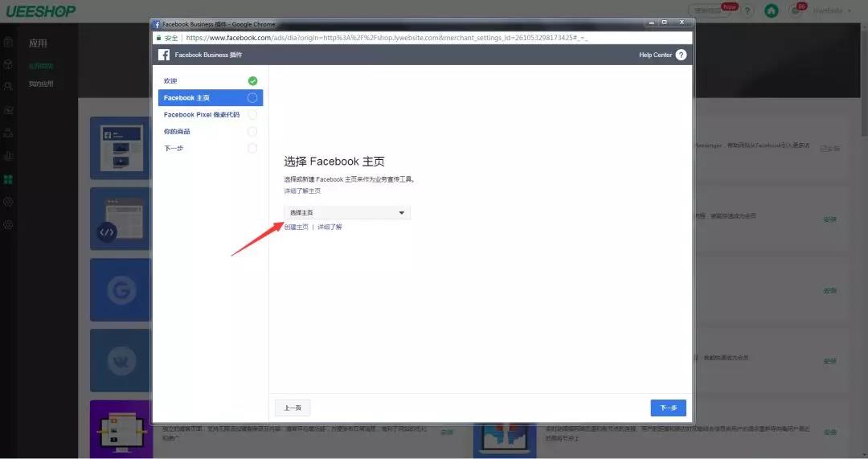Select the 欢迎 step in the sidebar
The height and width of the screenshot is (459, 868).
(211, 81)
